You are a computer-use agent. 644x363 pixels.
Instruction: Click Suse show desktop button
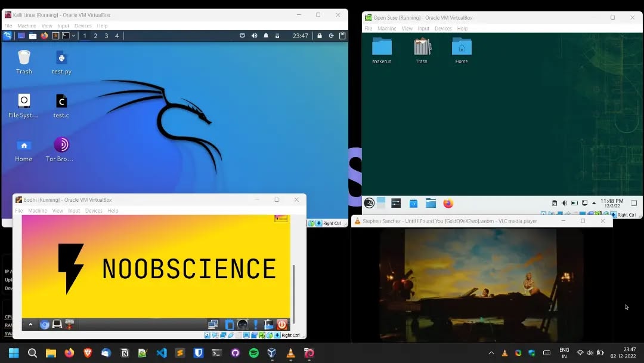[x=634, y=203]
